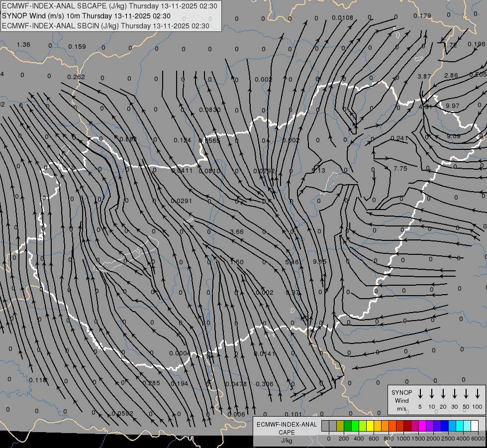487x448 pixels.
Task: Click the 600 tick label on the CAPE scale
Action: 374,439
